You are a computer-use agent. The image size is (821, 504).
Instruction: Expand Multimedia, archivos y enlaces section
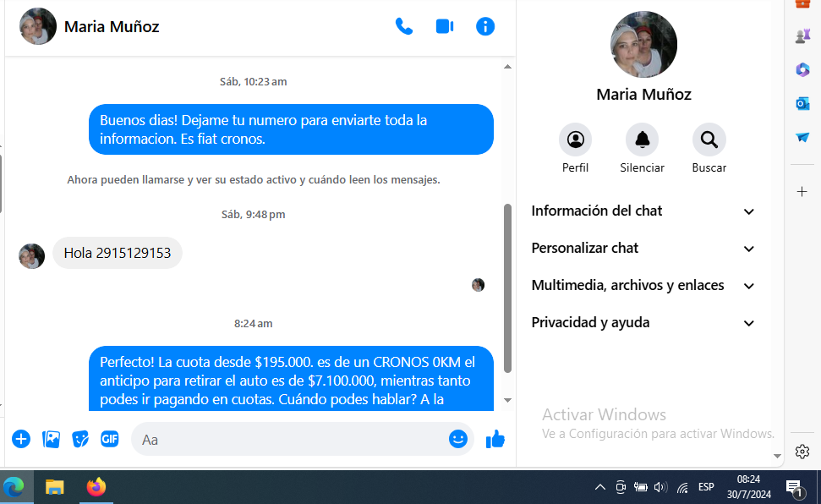point(643,286)
